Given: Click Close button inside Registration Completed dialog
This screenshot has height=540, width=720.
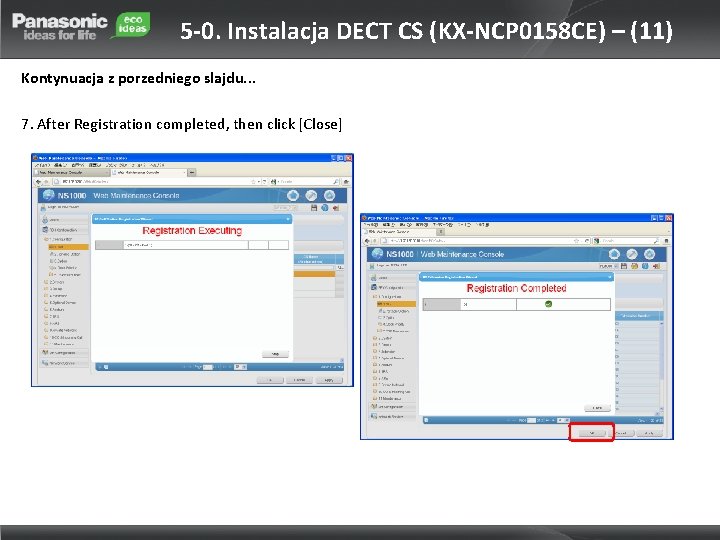Looking at the screenshot, I should point(597,408).
